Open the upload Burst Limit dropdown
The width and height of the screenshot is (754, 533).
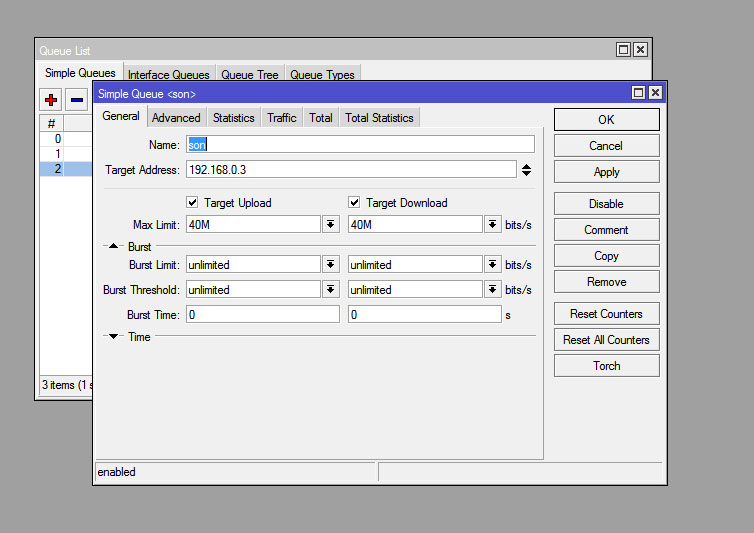click(x=330, y=265)
